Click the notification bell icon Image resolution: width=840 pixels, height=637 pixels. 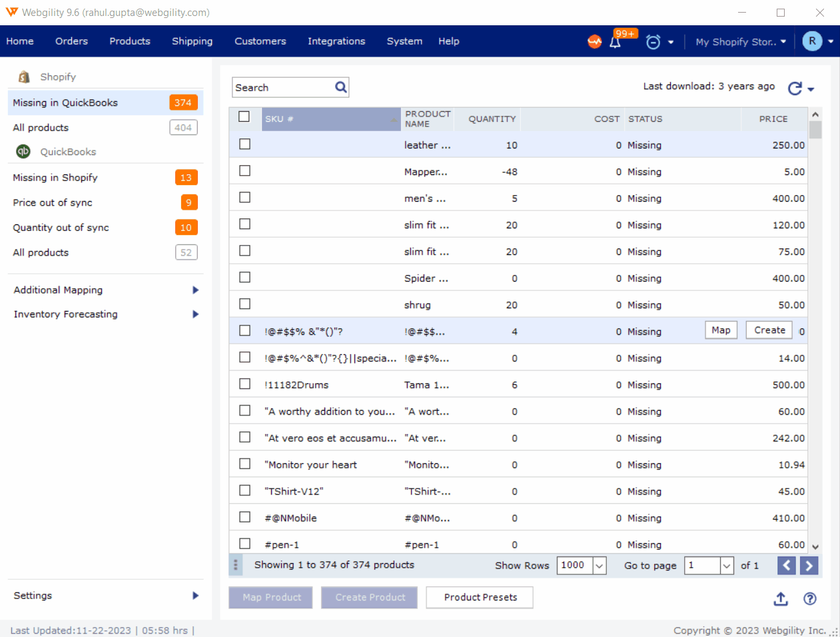pos(615,42)
